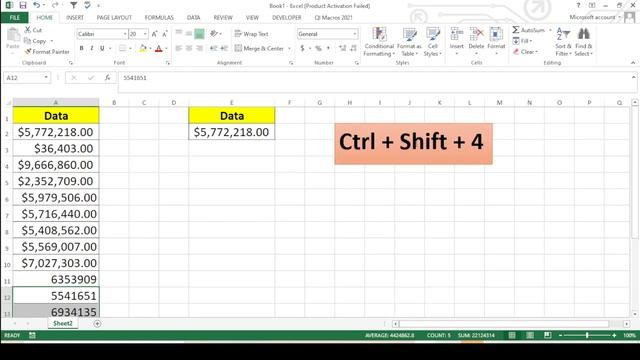Toggle align text right
The image size is (640, 360).
199,48
